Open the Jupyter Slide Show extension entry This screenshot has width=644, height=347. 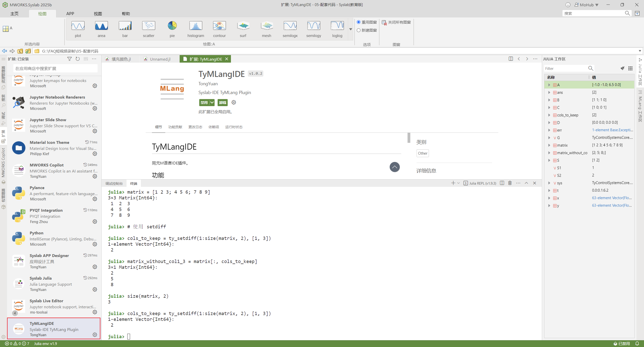tap(54, 125)
